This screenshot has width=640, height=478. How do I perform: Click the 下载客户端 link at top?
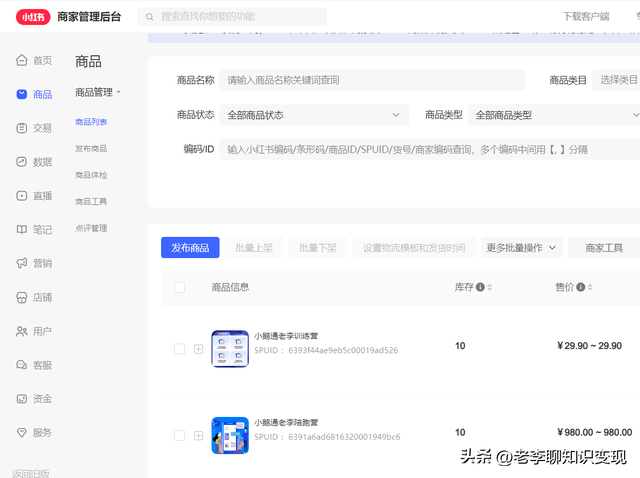click(585, 17)
